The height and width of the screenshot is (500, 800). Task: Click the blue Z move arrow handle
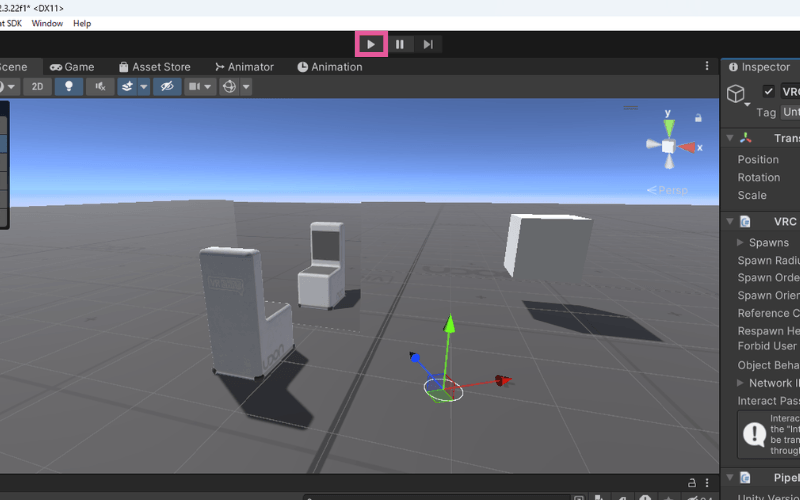(x=414, y=357)
